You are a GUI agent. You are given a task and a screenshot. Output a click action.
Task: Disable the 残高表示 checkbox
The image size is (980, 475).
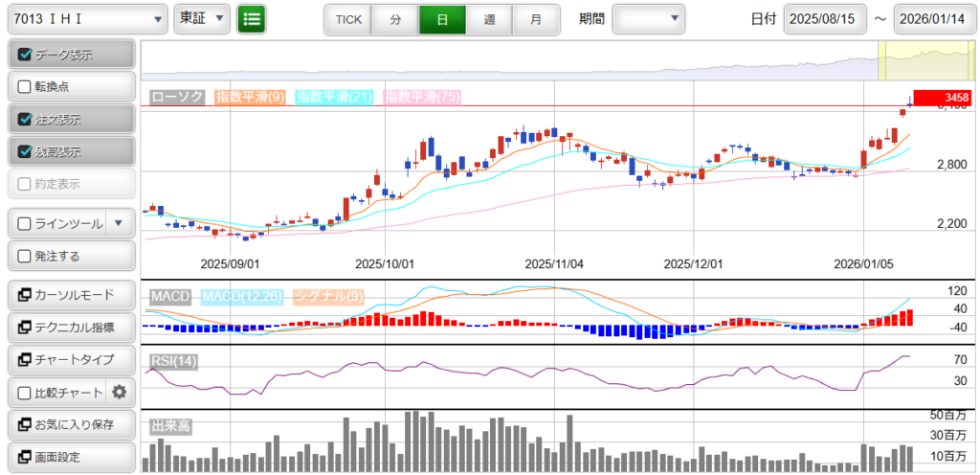click(25, 151)
